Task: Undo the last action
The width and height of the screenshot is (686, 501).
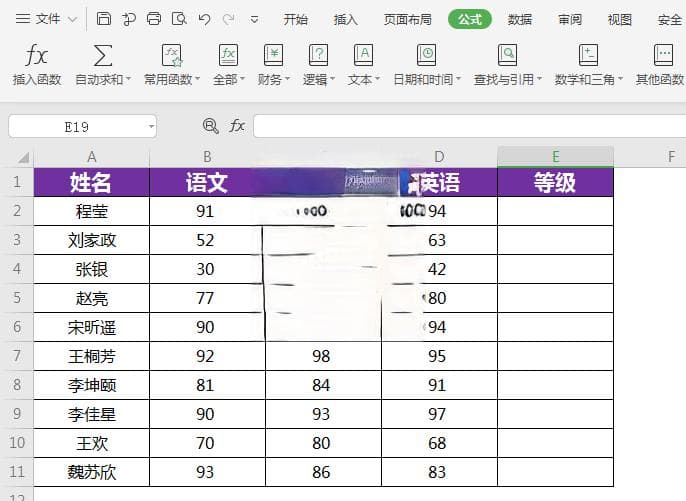Action: click(204, 19)
